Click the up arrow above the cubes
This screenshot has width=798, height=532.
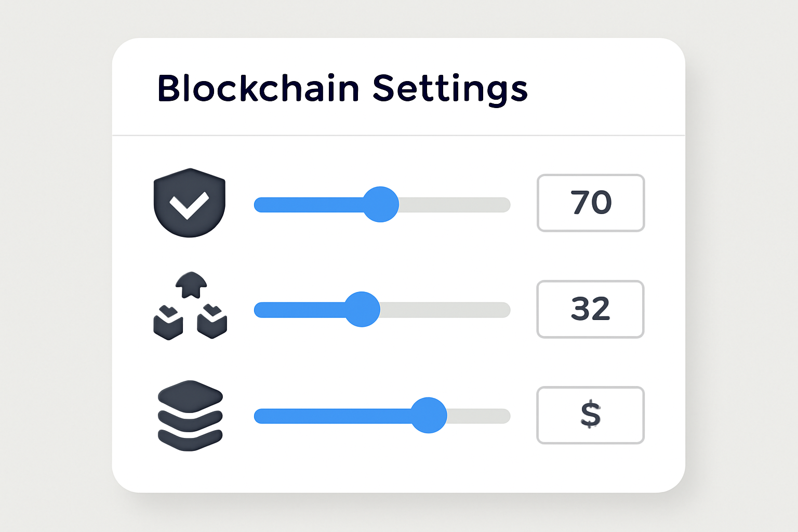coord(191,284)
